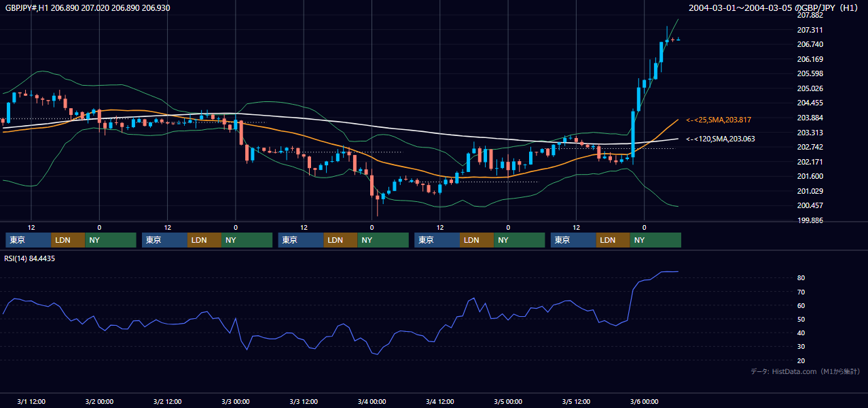This screenshot has height=408, width=868.
Task: Click the 3/2 00:00 date label
Action: point(99,401)
